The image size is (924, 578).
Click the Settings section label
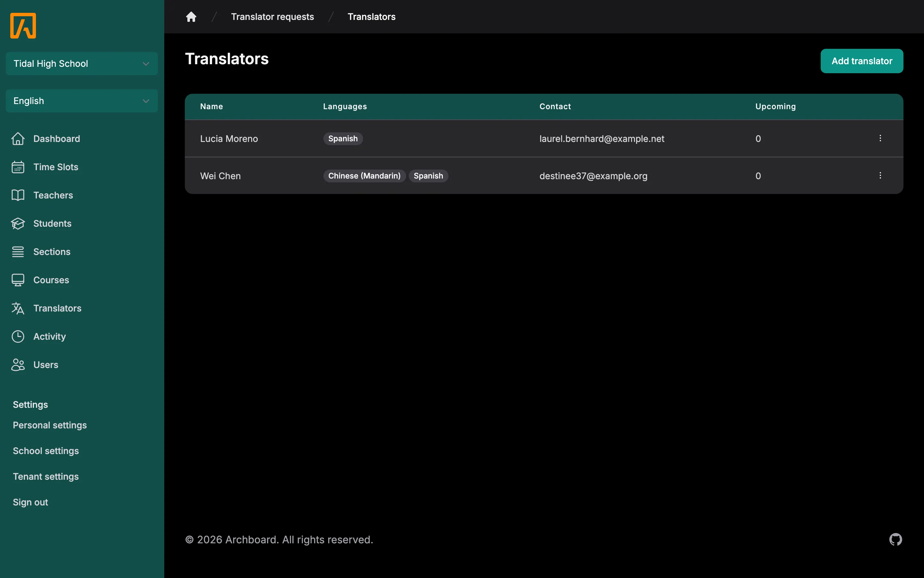30,405
